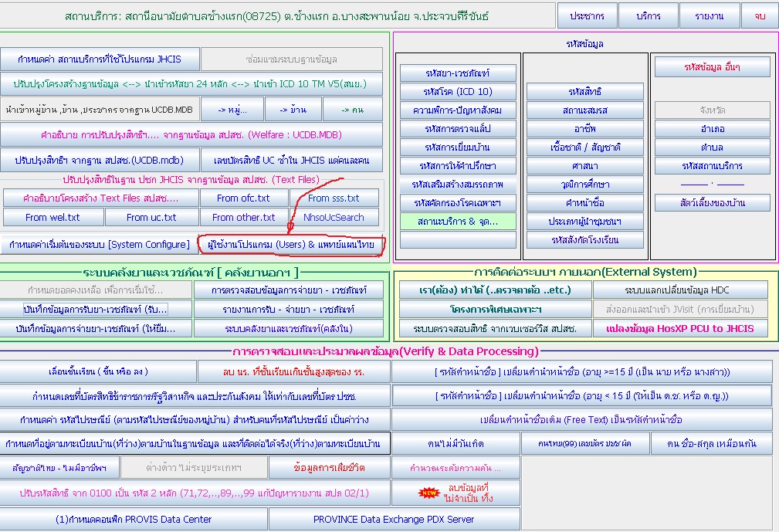Viewport: 779px width, 532px height.
Task: Open the System Configure settings button
Action: 98,245
